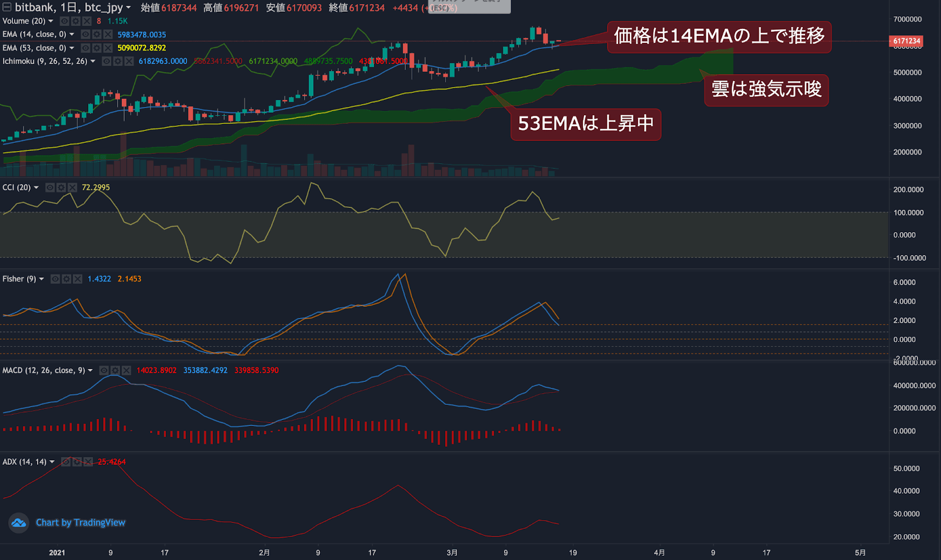Open settings for the Volume indicator
Image resolution: width=941 pixels, height=560 pixels.
[75, 21]
